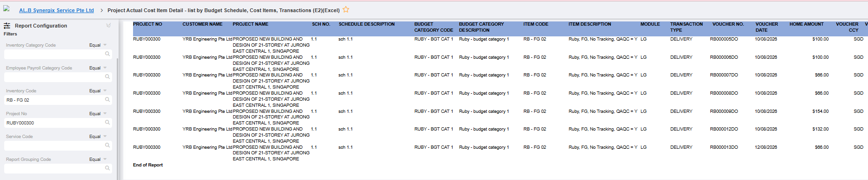This screenshot has width=868, height=180.
Task: Click the Filters heading in sidebar
Action: 10,34
